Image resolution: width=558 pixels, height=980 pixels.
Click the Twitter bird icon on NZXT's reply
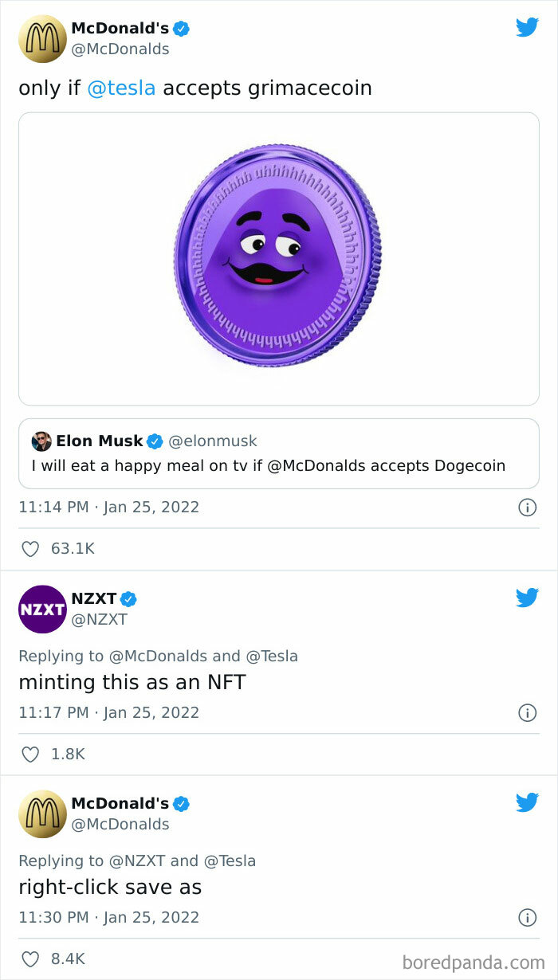click(528, 598)
